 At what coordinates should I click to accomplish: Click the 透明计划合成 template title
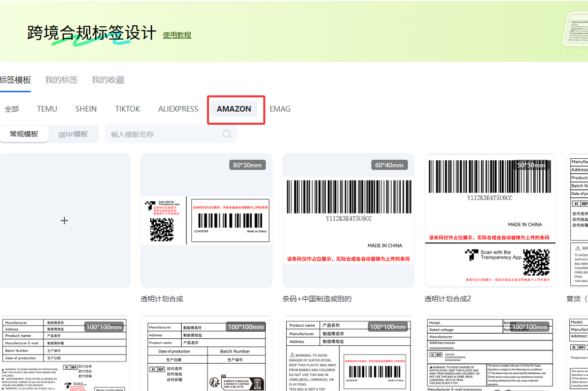pos(162,299)
